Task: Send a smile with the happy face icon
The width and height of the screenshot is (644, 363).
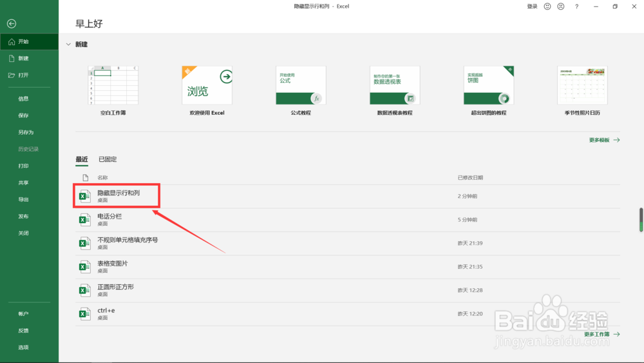Action: (547, 6)
